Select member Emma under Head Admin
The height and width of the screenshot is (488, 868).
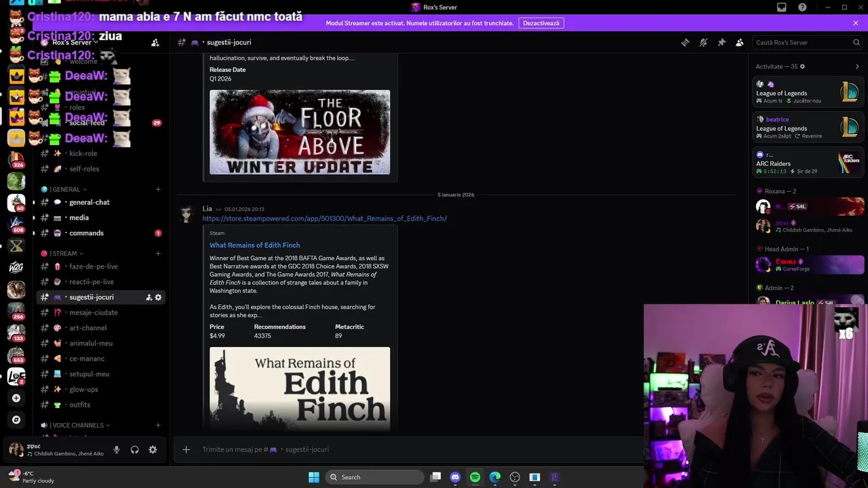(x=809, y=264)
